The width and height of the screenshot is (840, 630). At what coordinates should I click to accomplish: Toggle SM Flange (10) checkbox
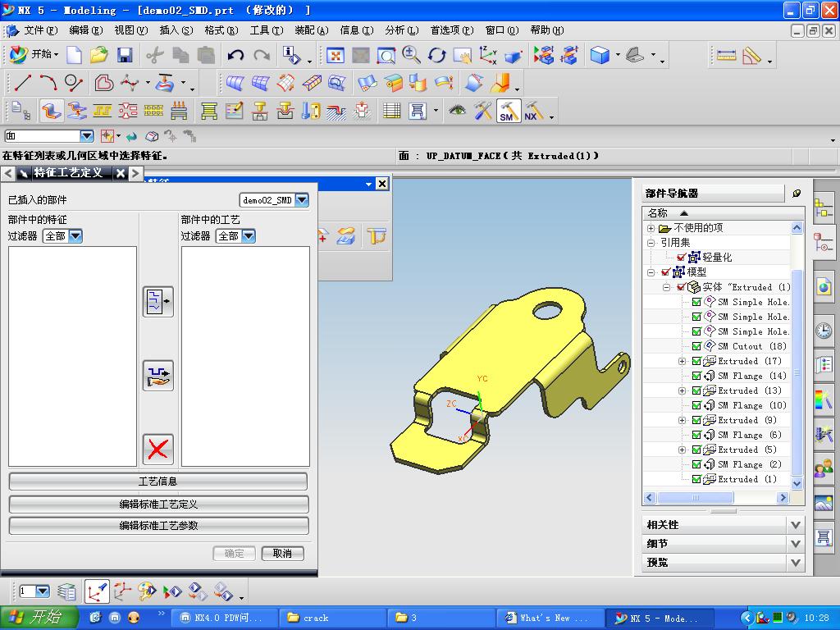pyautogui.click(x=696, y=405)
